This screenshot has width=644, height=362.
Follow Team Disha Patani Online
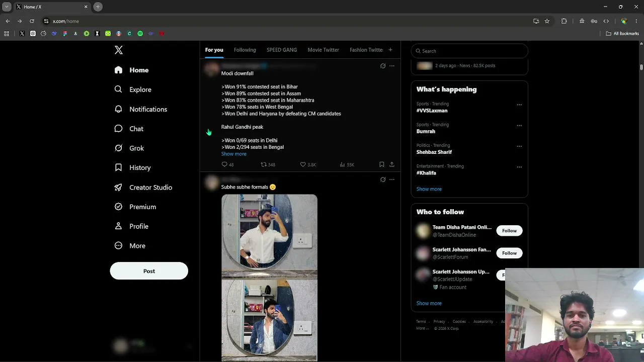[509, 231]
